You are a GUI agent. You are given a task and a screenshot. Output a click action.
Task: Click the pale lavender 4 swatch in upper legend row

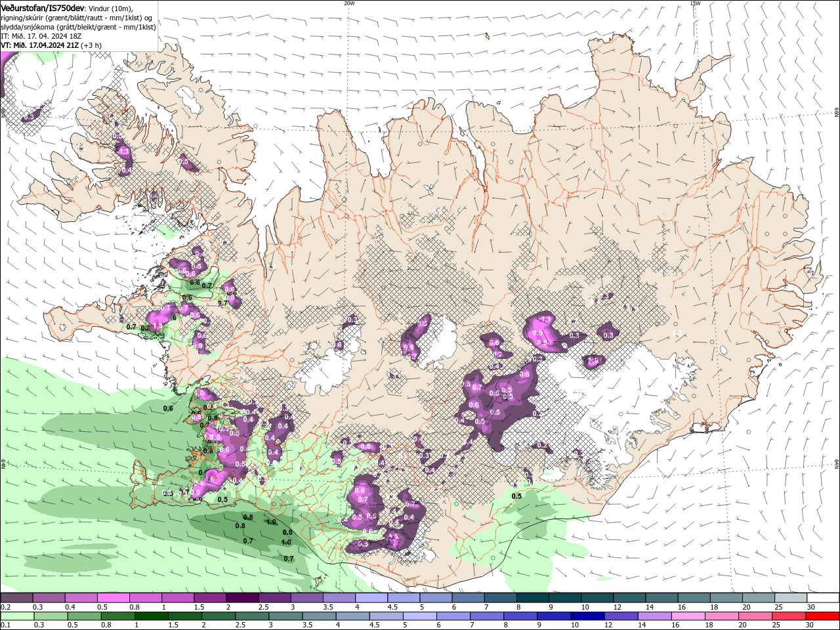tap(371, 598)
